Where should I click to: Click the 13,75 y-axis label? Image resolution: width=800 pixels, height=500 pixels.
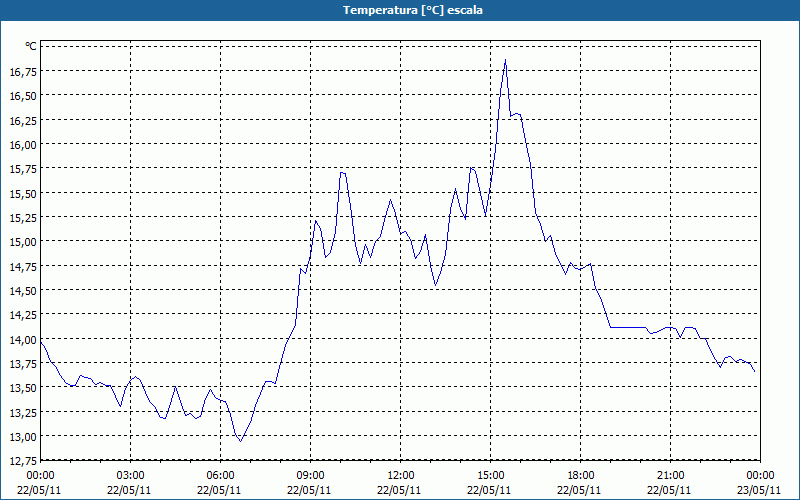23,363
